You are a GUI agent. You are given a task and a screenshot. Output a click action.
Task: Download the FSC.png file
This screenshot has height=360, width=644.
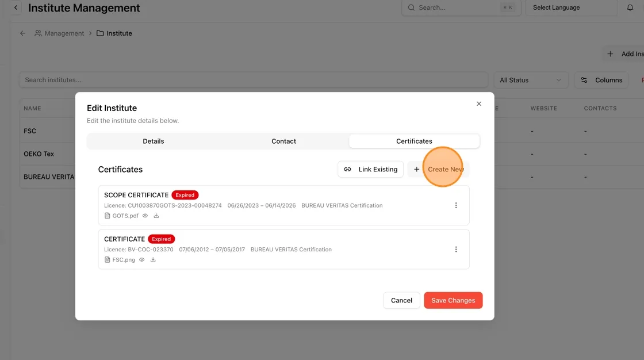coord(153,260)
